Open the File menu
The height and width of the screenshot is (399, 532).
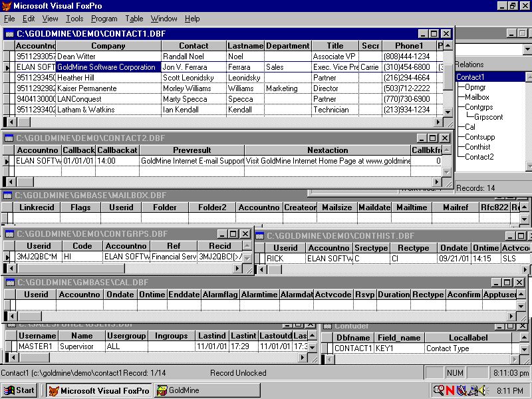click(x=9, y=19)
